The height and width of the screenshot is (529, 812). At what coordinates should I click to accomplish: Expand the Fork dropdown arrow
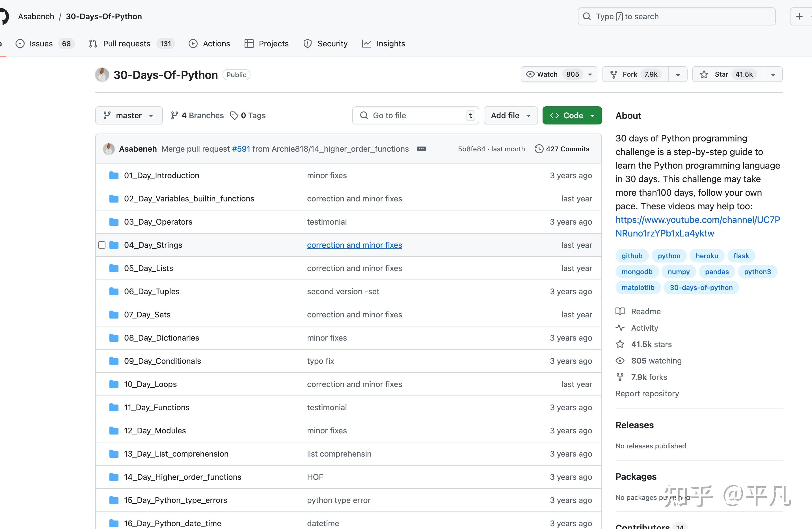click(678, 74)
